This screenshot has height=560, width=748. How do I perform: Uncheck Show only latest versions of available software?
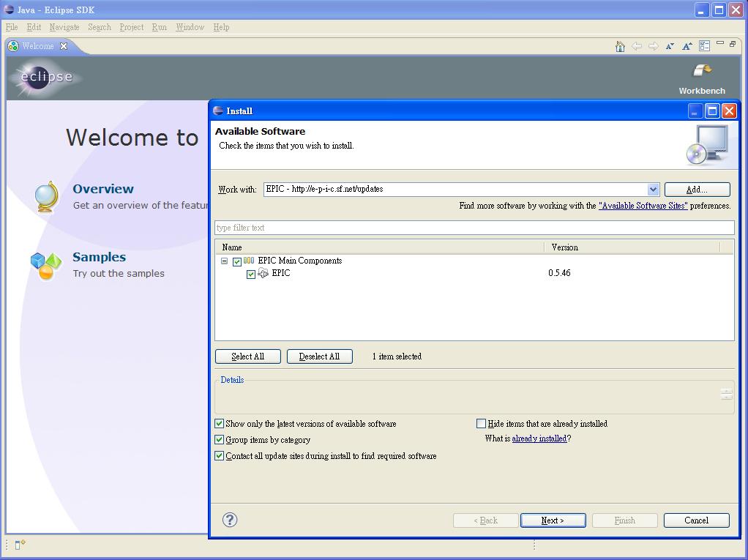tap(219, 423)
